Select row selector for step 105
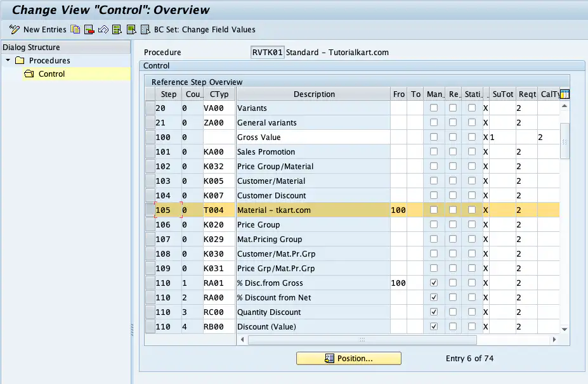The height and width of the screenshot is (384, 588). [150, 210]
